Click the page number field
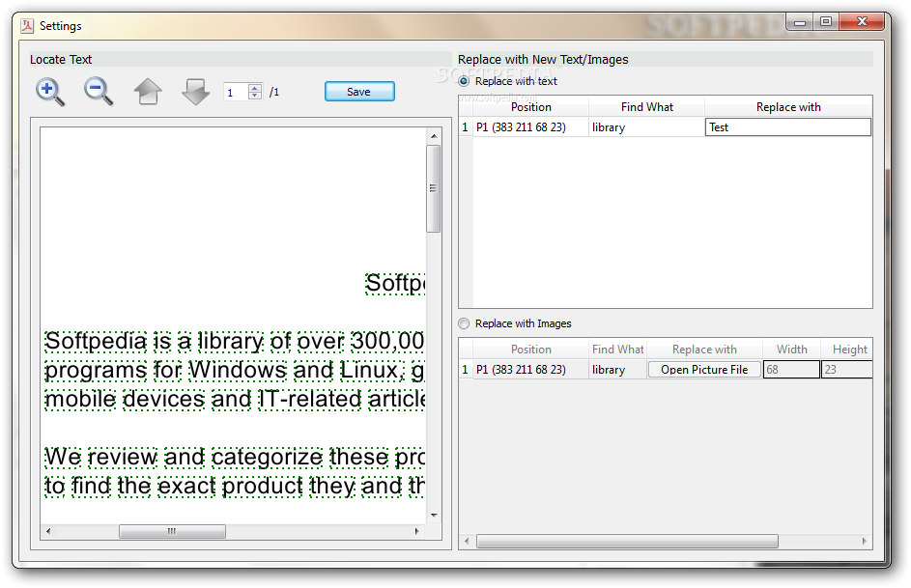The width and height of the screenshot is (911, 588). coord(236,92)
